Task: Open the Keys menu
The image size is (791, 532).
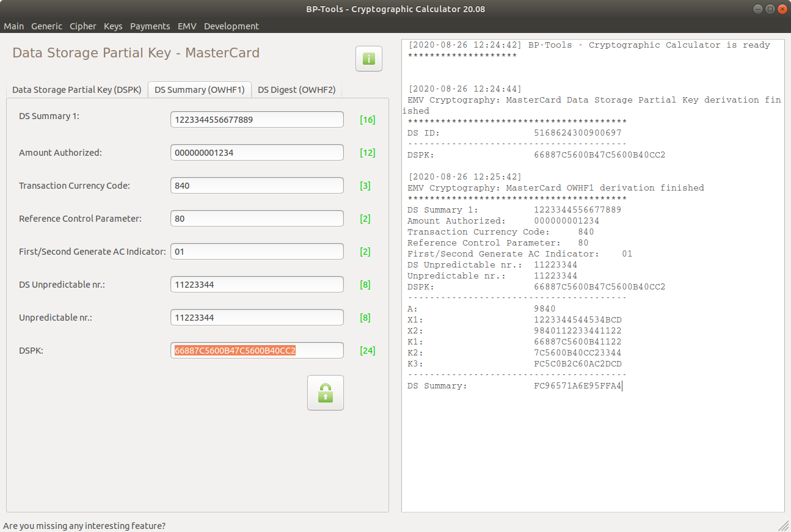Action: click(113, 26)
